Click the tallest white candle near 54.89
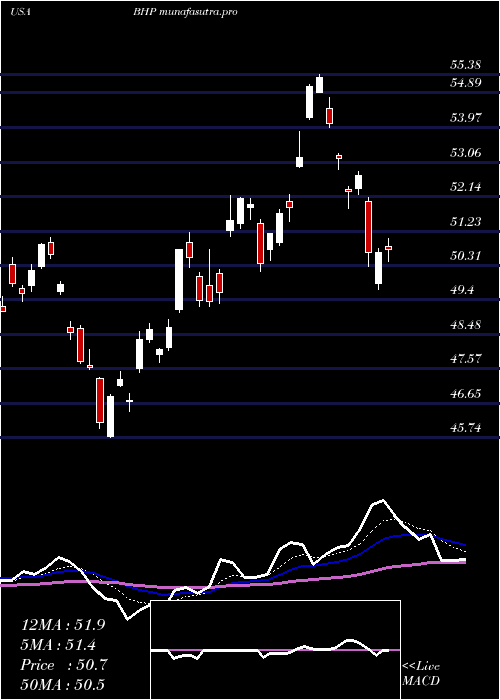Screen dimensions: 500x700 309,102
